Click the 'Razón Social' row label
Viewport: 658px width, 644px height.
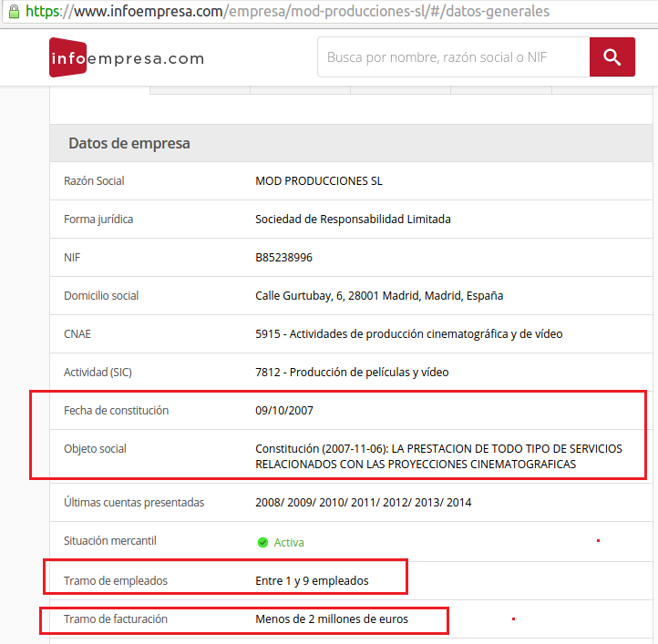[94, 181]
